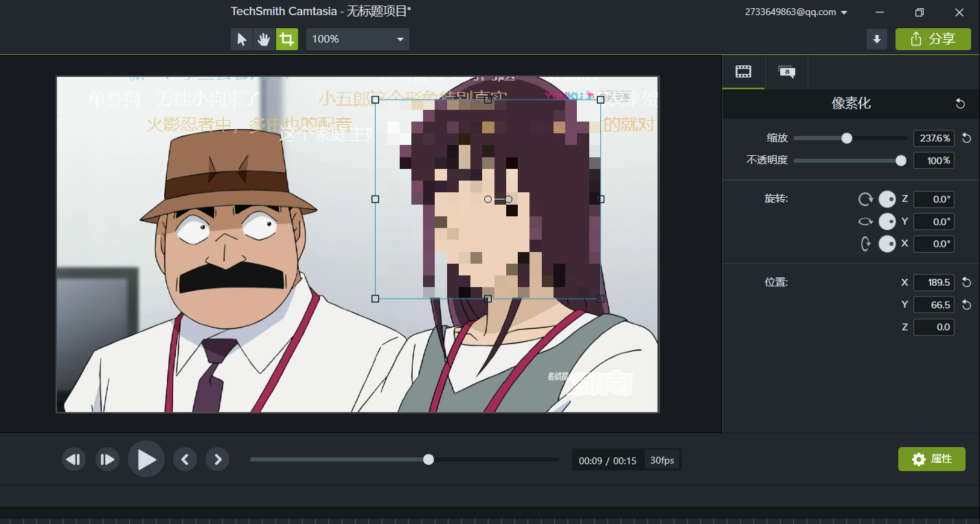
Task: Click the top-right handle of the pixelate box
Action: click(601, 100)
